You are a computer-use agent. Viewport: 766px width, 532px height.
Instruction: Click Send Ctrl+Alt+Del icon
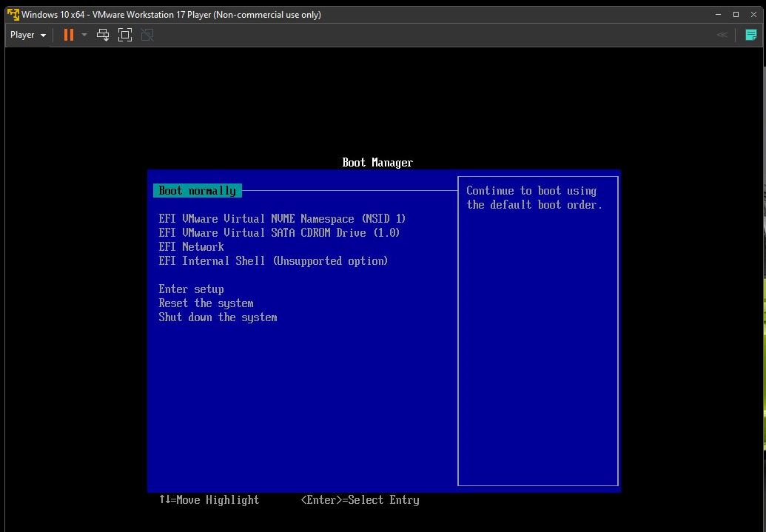(x=103, y=35)
